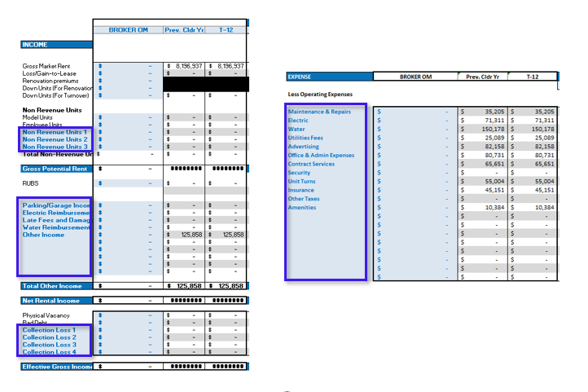This screenshot has height=392, width=588.
Task: Select Total Other Income 125,858 under T-12
Action: [x=230, y=286]
